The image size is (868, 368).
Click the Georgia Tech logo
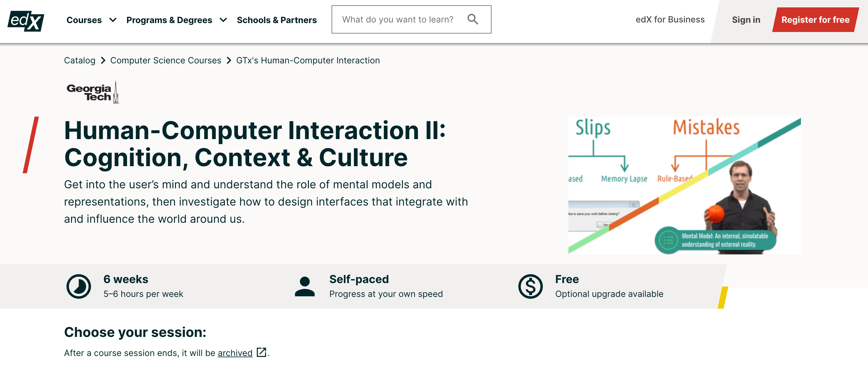(x=92, y=92)
